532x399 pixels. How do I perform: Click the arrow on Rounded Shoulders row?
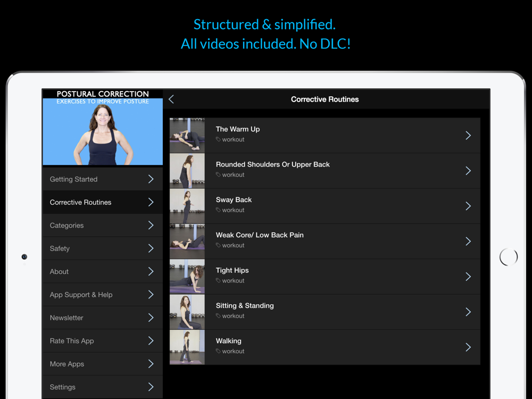tap(468, 171)
